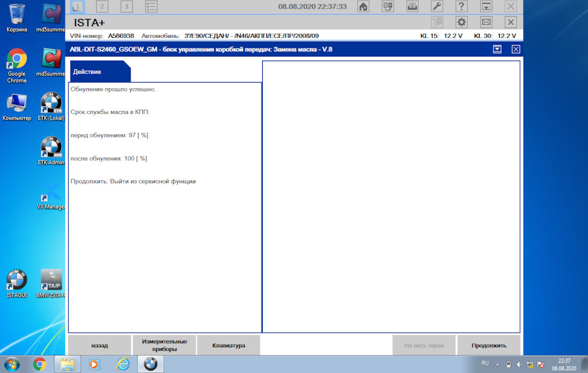The image size is (588, 373).
Task: Open ISTA+ settings gear icon
Action: (461, 22)
